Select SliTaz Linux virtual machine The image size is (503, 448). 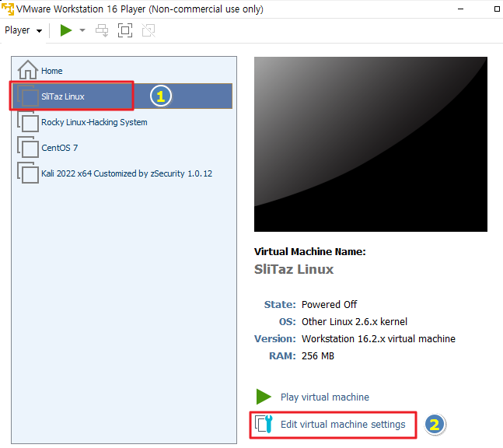click(122, 96)
